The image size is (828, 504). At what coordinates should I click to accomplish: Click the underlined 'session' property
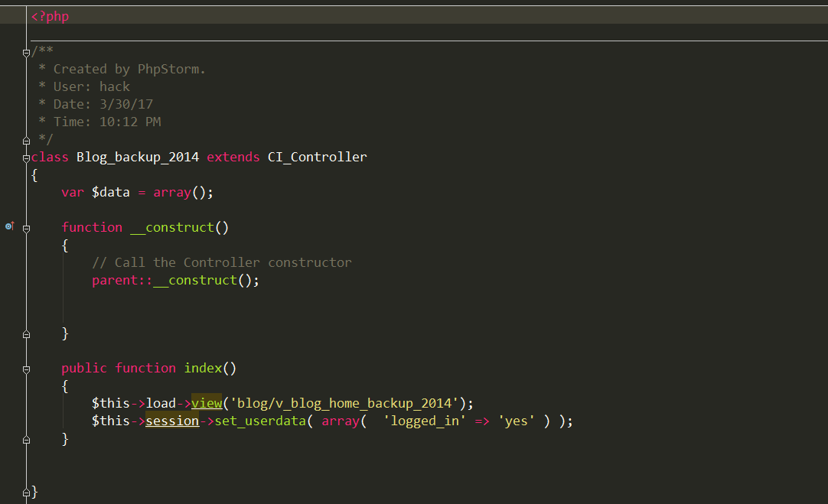coord(172,421)
